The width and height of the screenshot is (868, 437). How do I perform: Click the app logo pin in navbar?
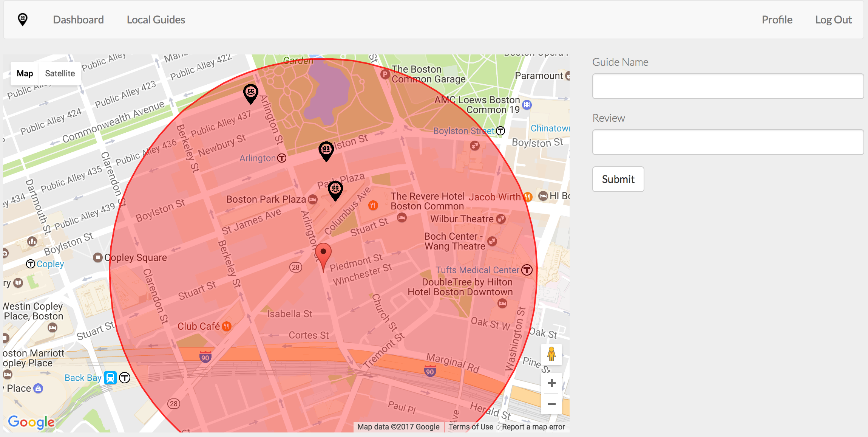(x=23, y=19)
